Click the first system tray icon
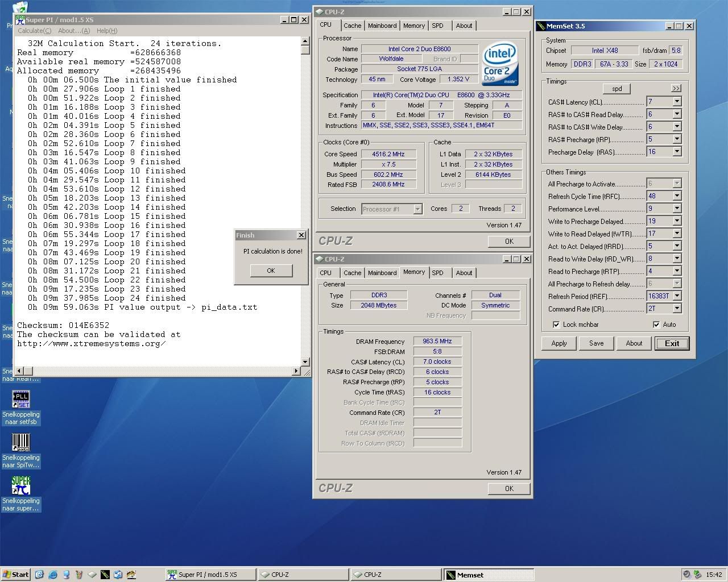The height and width of the screenshot is (582, 728). click(x=687, y=575)
